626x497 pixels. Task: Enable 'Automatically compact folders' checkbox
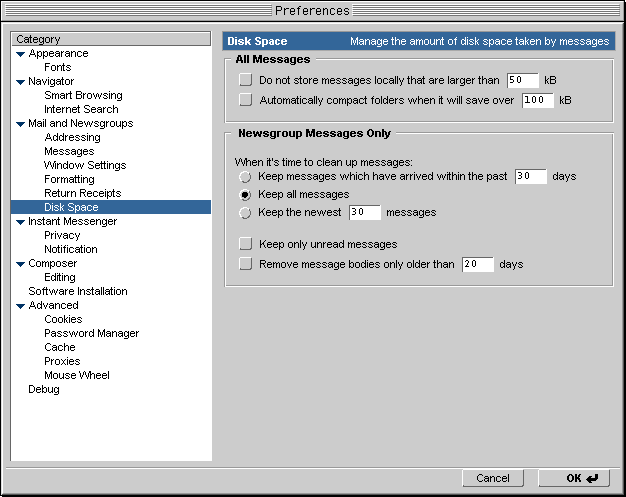pos(245,99)
